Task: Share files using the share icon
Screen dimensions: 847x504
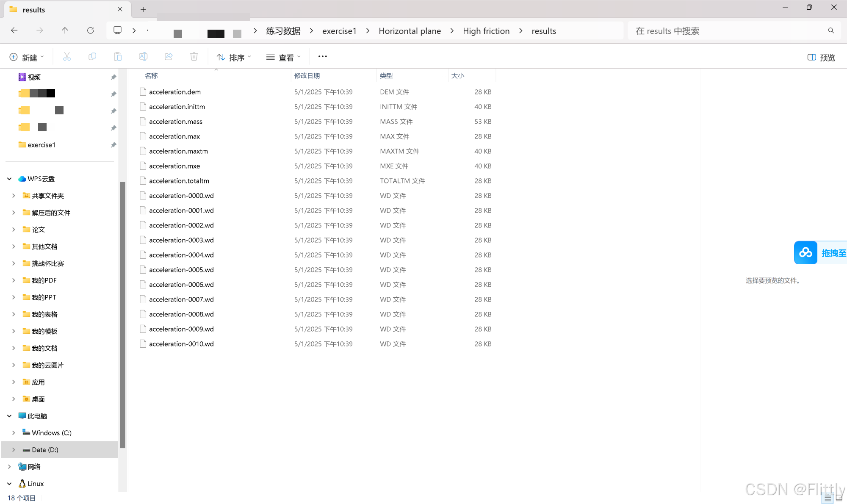Action: [169, 56]
